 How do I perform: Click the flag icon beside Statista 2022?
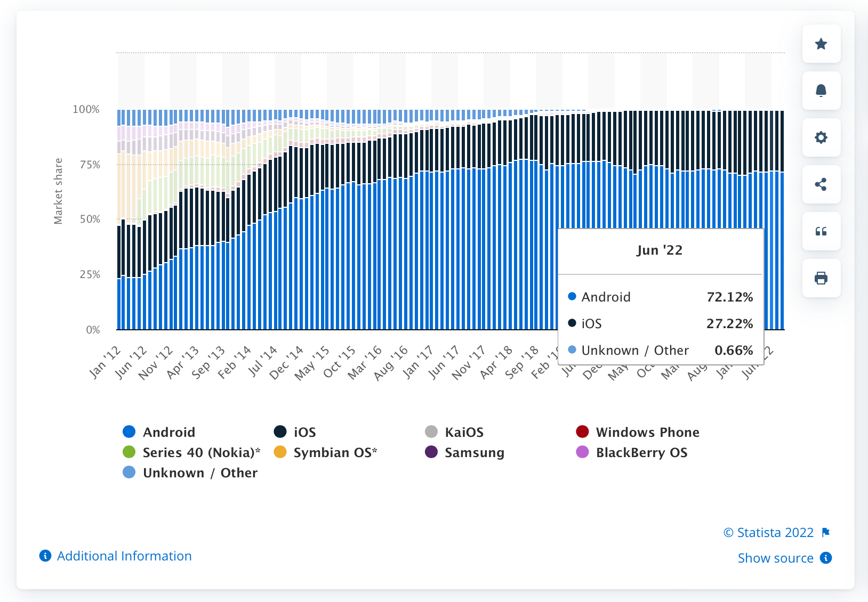click(826, 532)
